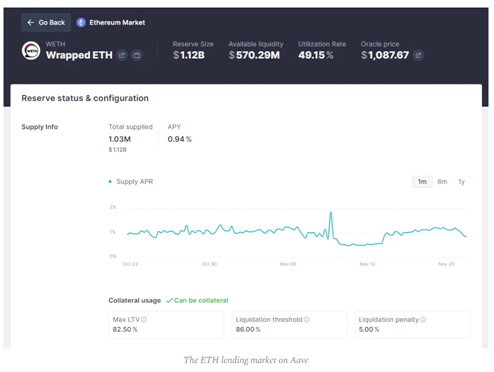The width and height of the screenshot is (494, 372).
Task: Click the Reserve status & configuration heading
Action: (x=85, y=98)
